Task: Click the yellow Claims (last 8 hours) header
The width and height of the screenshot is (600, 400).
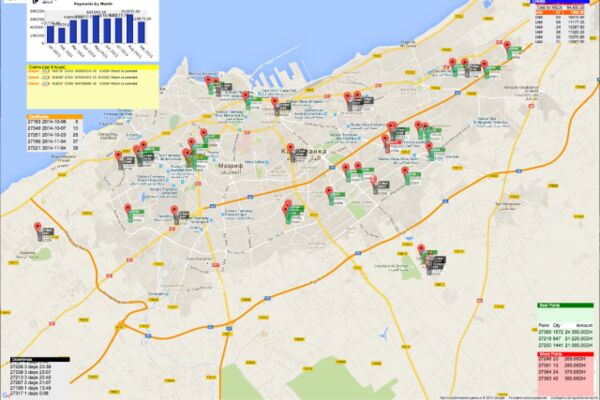Action: click(93, 67)
